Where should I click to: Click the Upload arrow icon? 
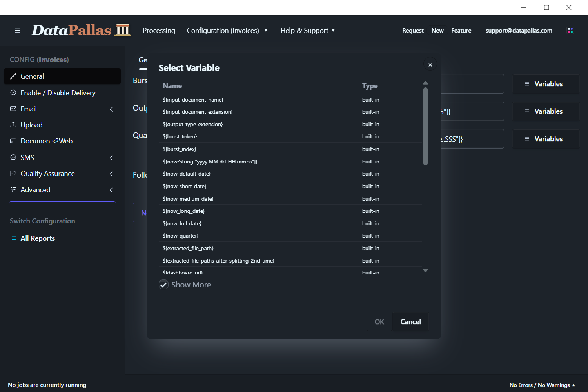point(13,125)
